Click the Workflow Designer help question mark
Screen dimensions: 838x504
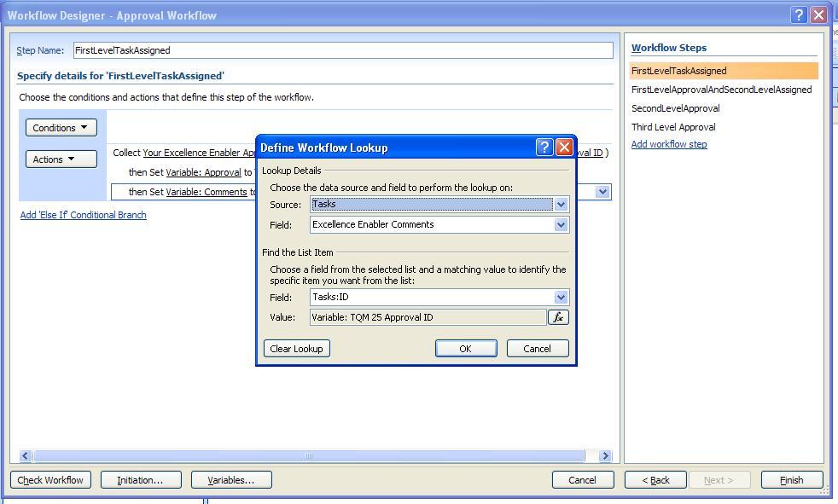click(799, 15)
